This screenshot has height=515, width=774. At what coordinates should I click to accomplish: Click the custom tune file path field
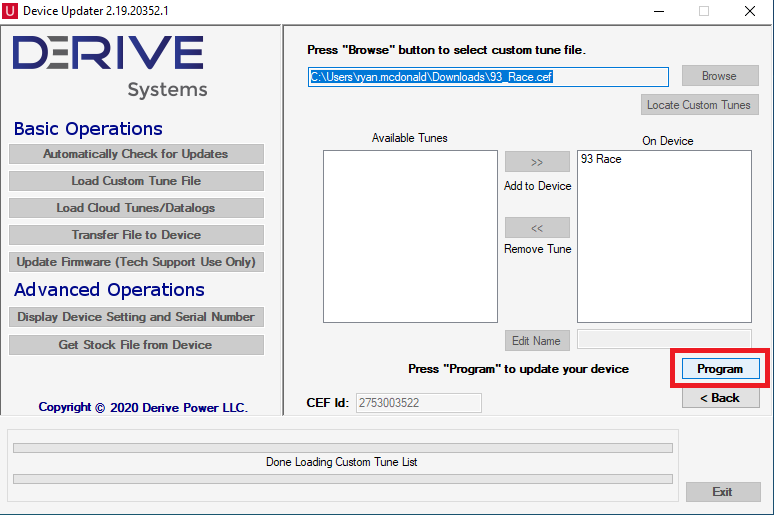(x=488, y=77)
